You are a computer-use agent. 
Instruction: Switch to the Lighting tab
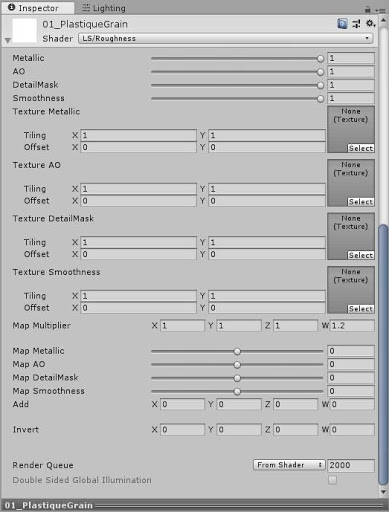(x=104, y=8)
